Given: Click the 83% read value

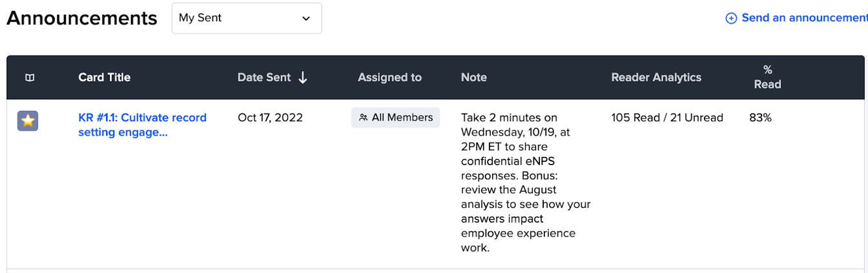Looking at the screenshot, I should click(x=760, y=117).
